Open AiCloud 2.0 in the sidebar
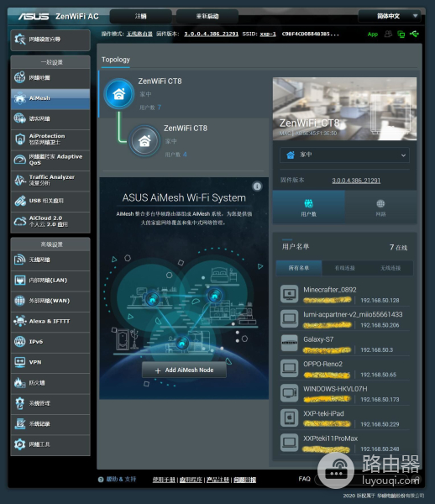435x504 pixels. [50, 222]
